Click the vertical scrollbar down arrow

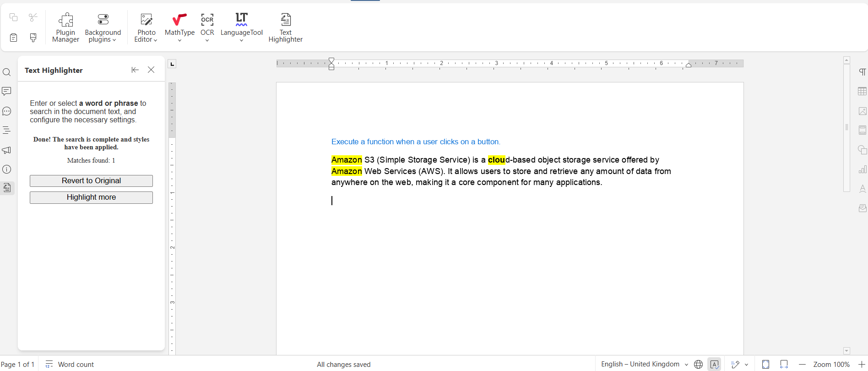(x=846, y=351)
